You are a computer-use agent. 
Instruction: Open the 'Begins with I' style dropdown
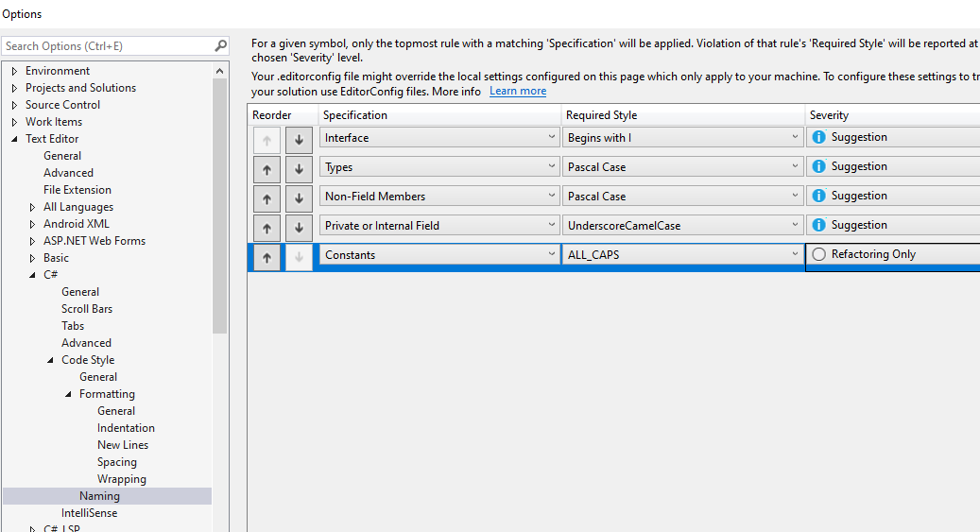point(682,138)
